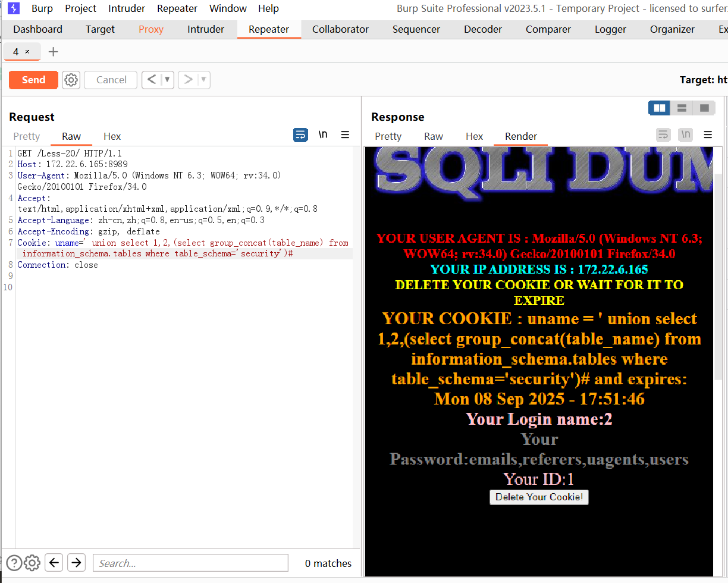The width and height of the screenshot is (728, 583).
Task: Open the Intruder menu
Action: click(x=127, y=8)
